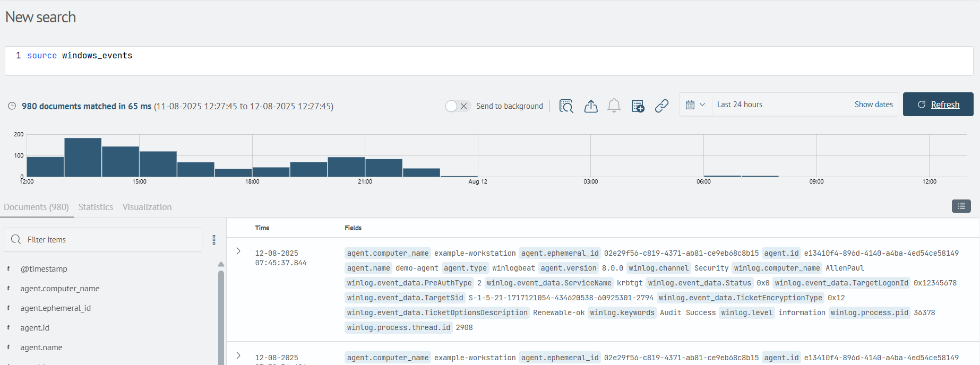This screenshot has height=365, width=980.
Task: Click the Filter items search field
Action: tap(103, 240)
